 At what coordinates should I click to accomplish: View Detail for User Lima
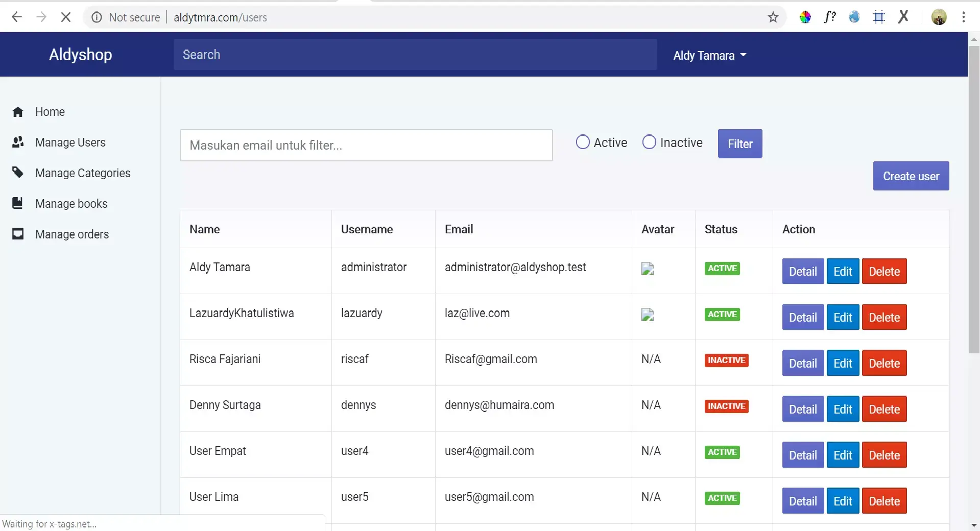pos(803,501)
